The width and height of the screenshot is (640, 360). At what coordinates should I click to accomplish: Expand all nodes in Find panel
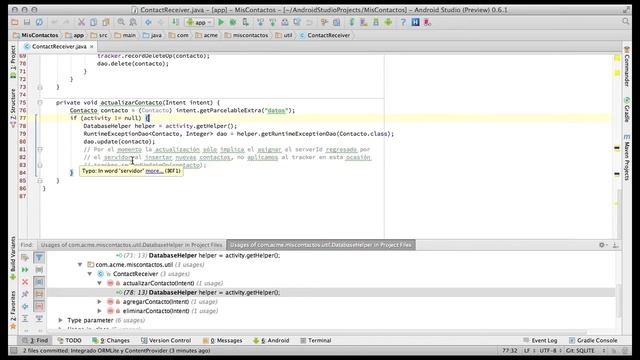[x=25, y=318]
